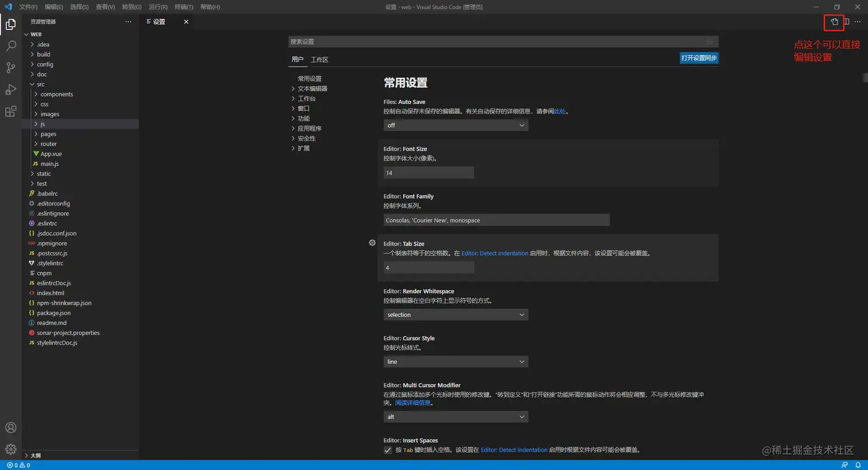Switch to the 工作区 settings tab

click(x=319, y=60)
